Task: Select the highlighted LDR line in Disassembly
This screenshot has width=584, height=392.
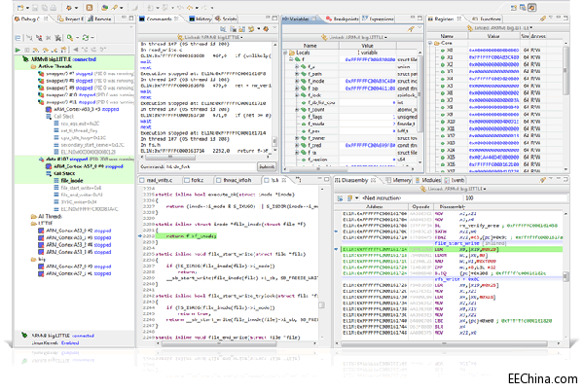Action: (452, 249)
